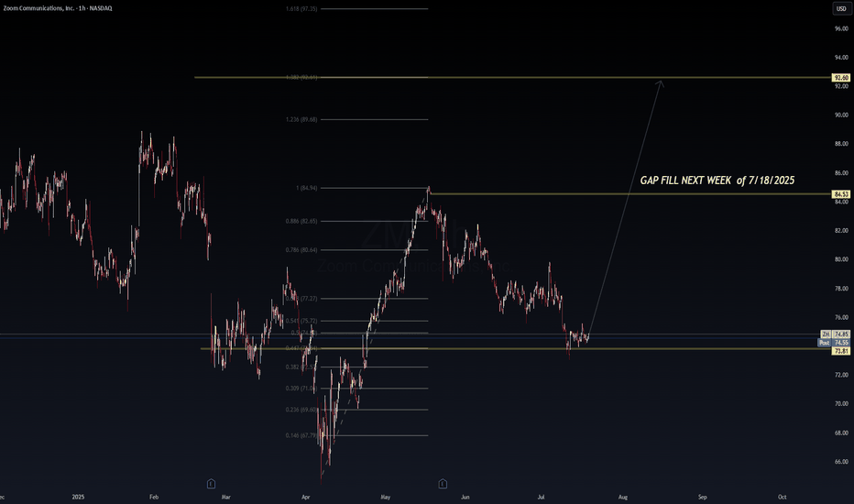Click the ZM last price label 74.85
This screenshot has width=854, height=504.
[841, 334]
